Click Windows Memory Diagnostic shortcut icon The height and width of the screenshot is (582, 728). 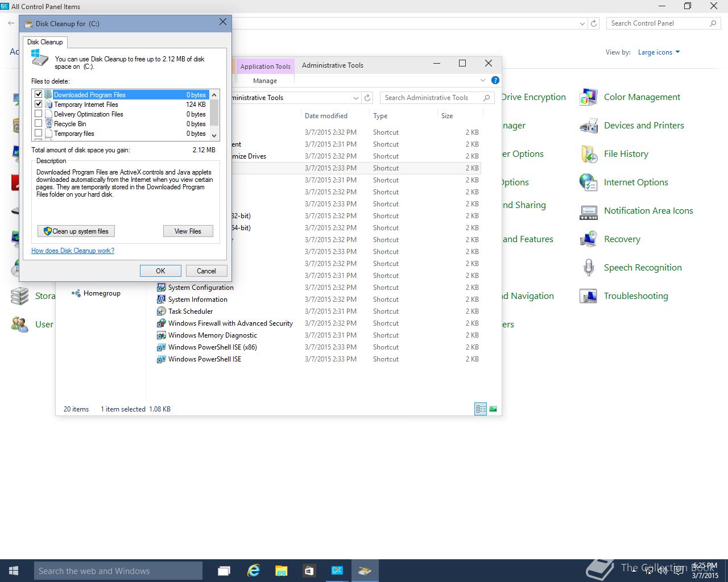pos(162,335)
